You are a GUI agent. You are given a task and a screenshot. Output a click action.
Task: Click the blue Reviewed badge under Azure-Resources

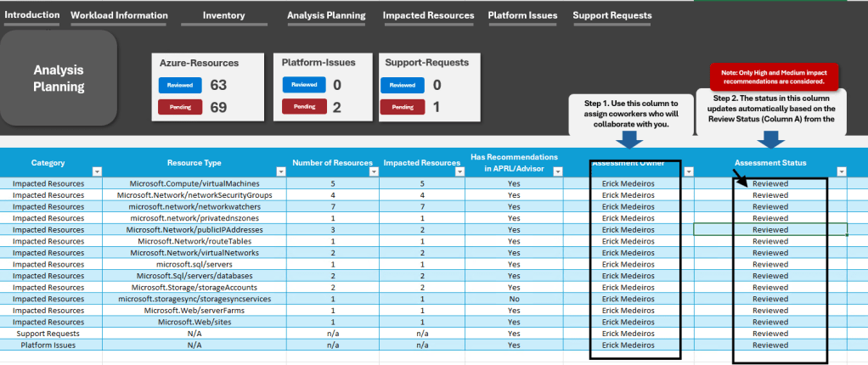click(x=180, y=85)
